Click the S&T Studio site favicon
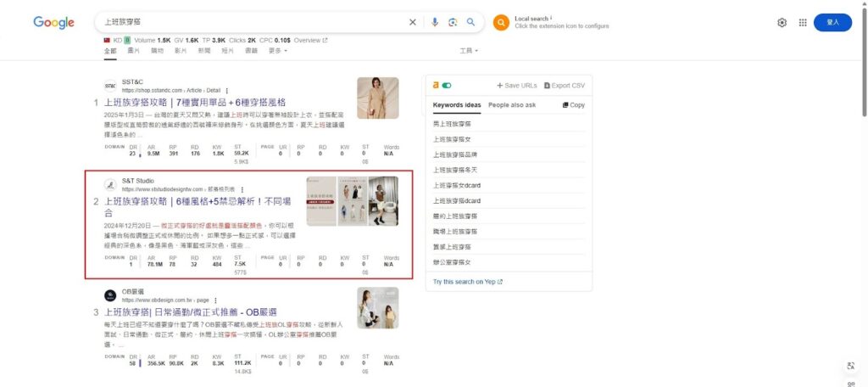Viewport: 868px width, 387px height. [110, 185]
